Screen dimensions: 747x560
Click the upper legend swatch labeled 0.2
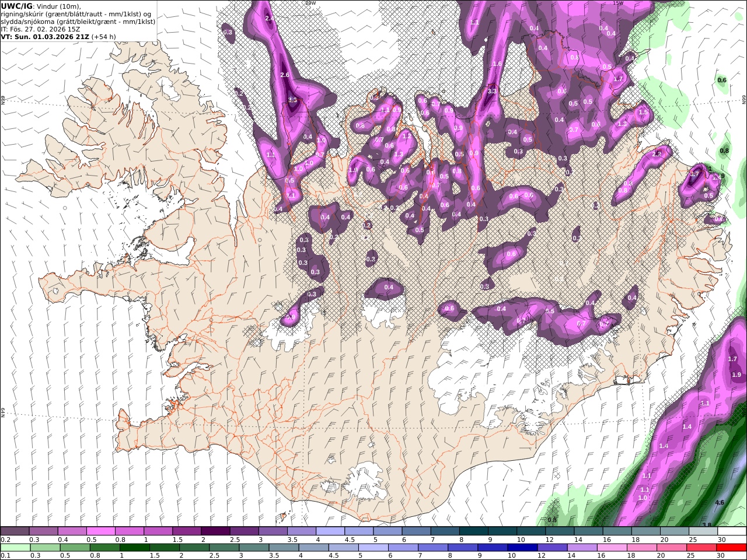coord(15,531)
